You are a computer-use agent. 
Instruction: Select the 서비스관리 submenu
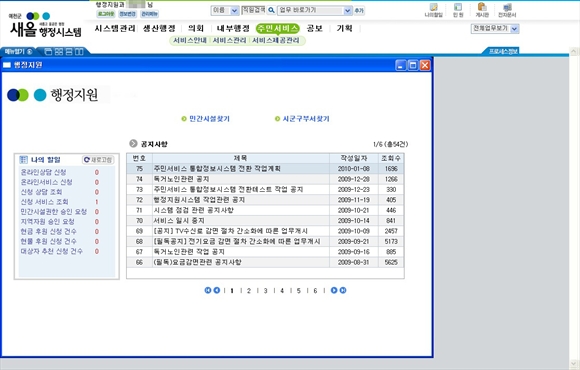click(x=229, y=40)
